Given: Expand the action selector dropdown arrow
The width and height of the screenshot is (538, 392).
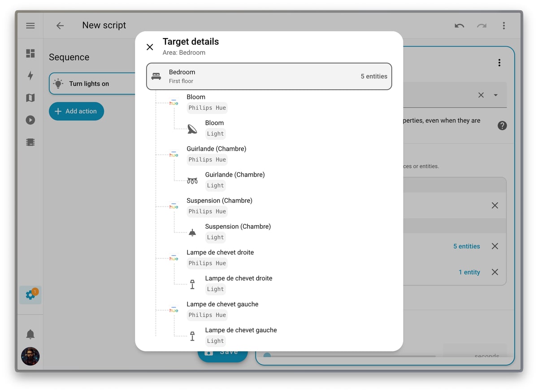Looking at the screenshot, I should tap(495, 95).
